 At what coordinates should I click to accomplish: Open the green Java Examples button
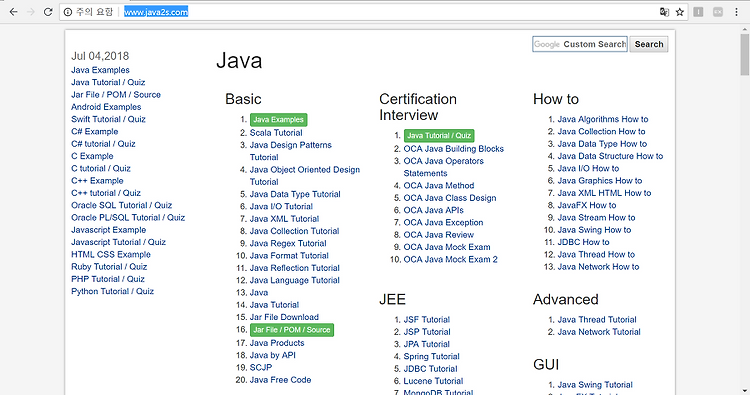(278, 120)
